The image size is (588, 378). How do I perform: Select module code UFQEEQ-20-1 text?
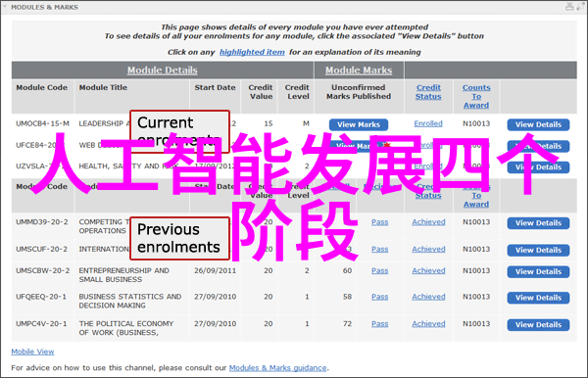(x=41, y=297)
